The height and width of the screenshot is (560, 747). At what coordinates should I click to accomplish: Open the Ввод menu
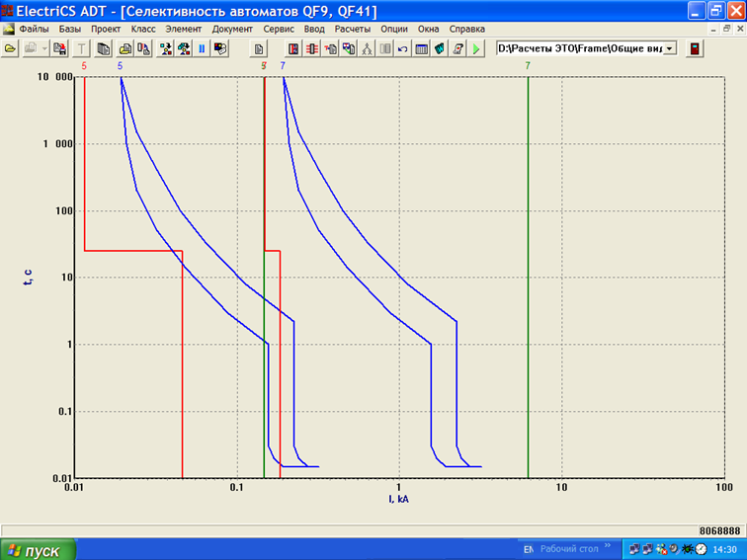click(314, 29)
